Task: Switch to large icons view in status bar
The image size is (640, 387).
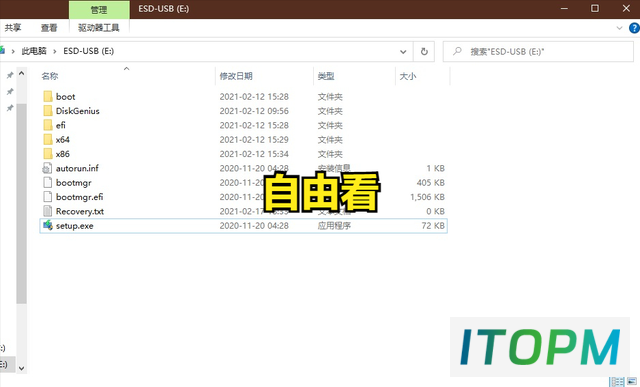Action: pos(632,382)
